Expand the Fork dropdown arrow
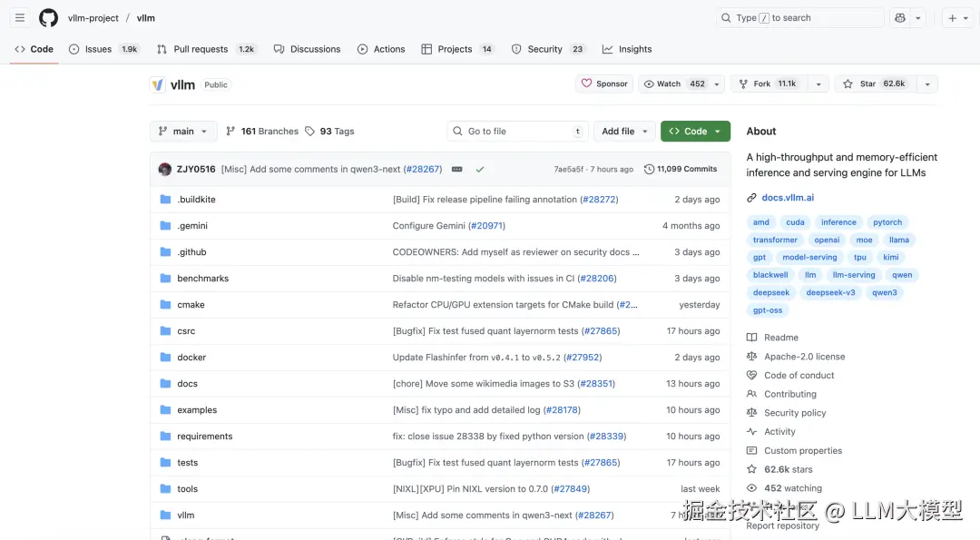 coord(818,83)
